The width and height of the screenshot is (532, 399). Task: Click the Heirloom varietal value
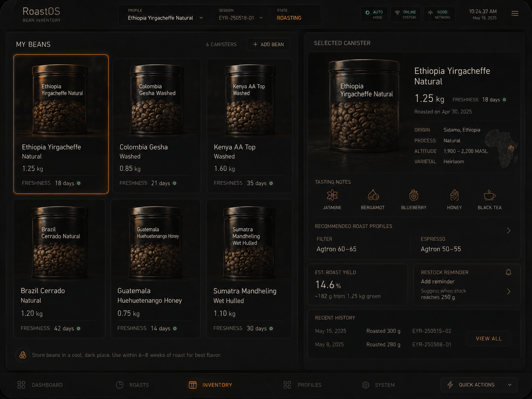454,162
